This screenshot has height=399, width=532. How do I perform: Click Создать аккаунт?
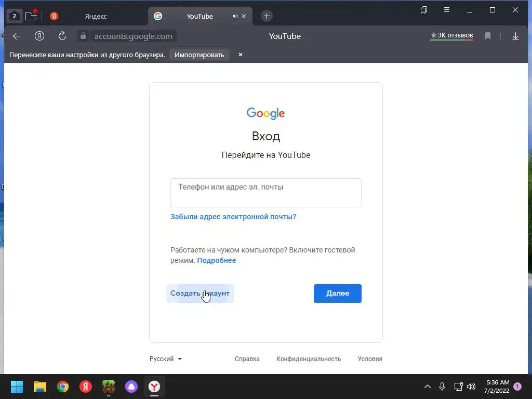pos(200,293)
